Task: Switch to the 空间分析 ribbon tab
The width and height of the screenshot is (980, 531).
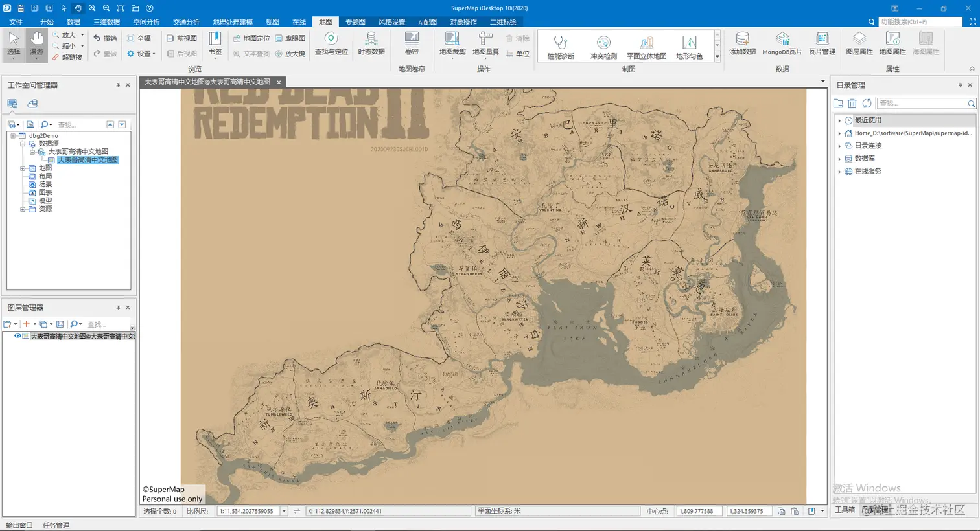Action: coord(146,22)
